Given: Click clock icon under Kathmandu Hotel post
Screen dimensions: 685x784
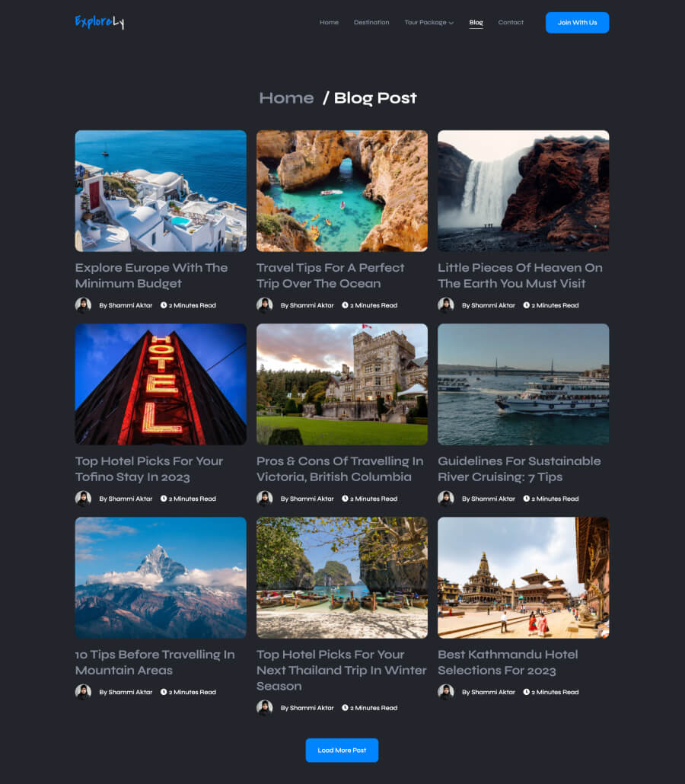Looking at the screenshot, I should [x=527, y=692].
